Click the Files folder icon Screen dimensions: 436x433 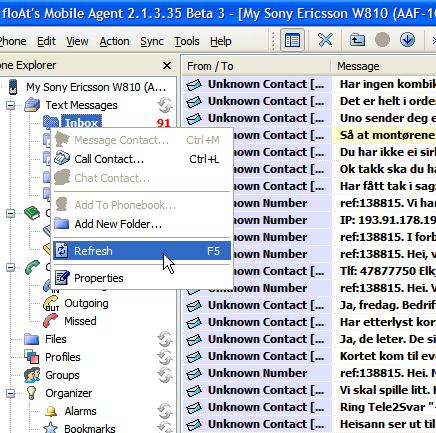[32, 339]
